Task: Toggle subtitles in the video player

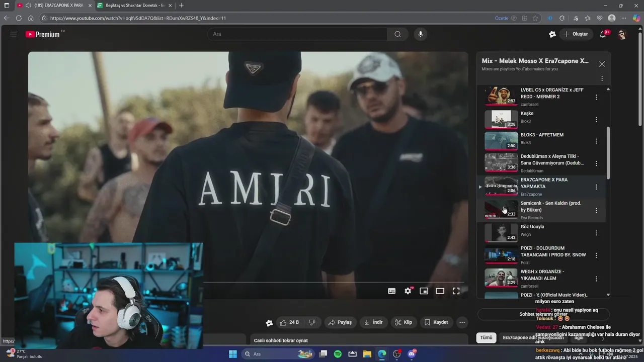Action: pyautogui.click(x=392, y=291)
